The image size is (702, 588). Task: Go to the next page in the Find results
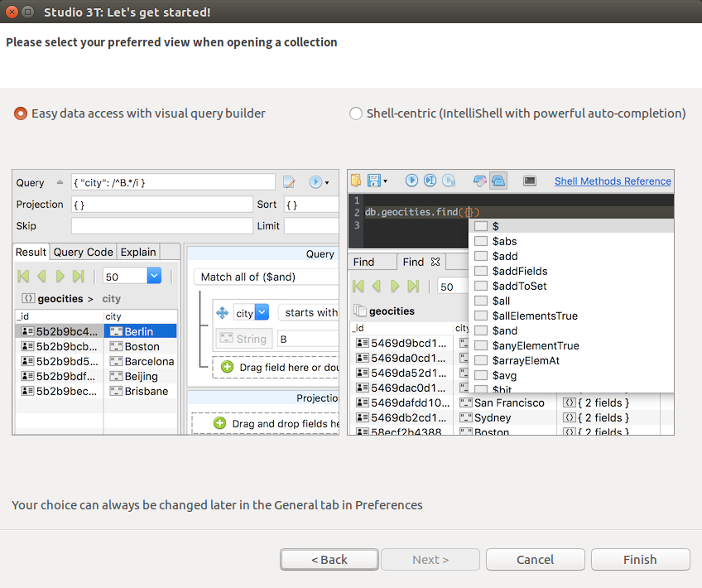point(395,287)
